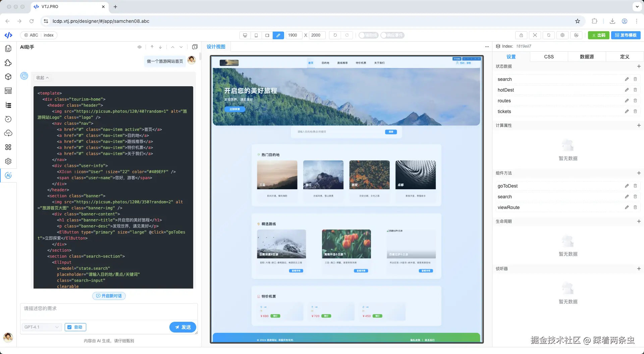Edit the goToDest method
This screenshot has height=354, width=644.
click(627, 186)
